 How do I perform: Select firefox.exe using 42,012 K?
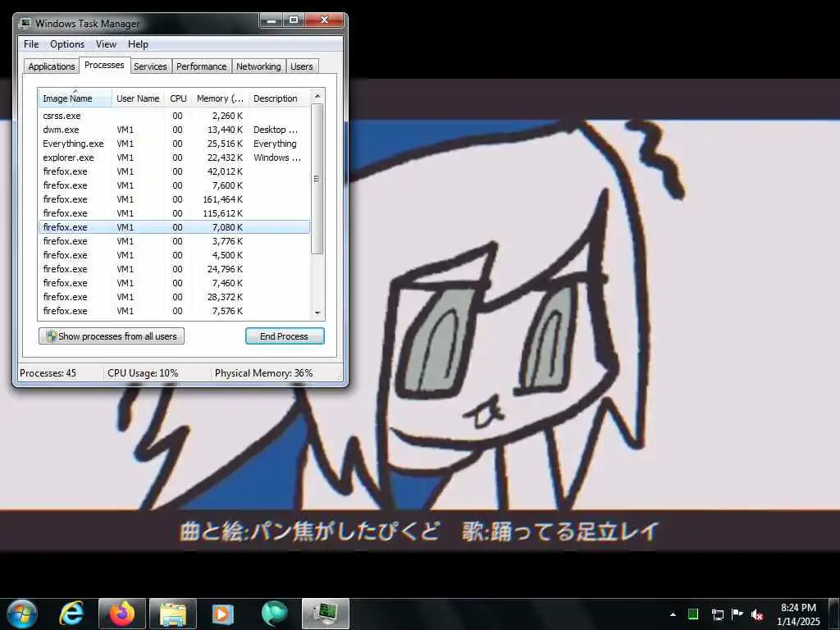[x=174, y=171]
